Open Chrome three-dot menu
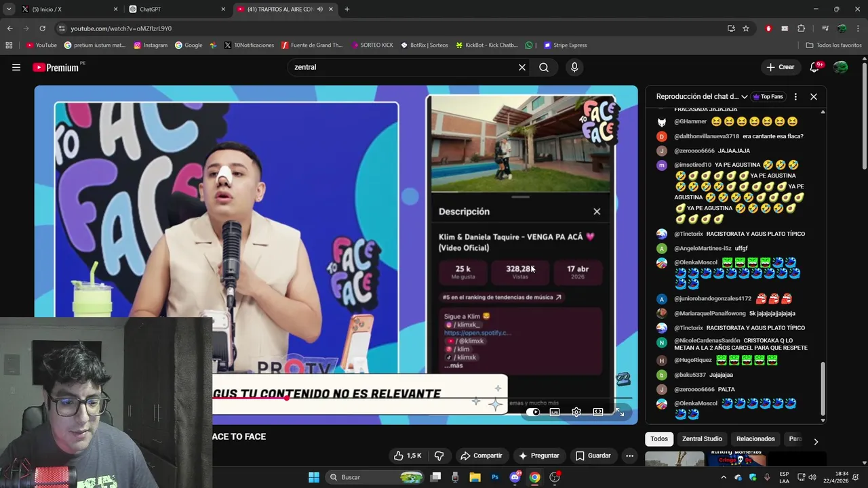 pyautogui.click(x=859, y=28)
